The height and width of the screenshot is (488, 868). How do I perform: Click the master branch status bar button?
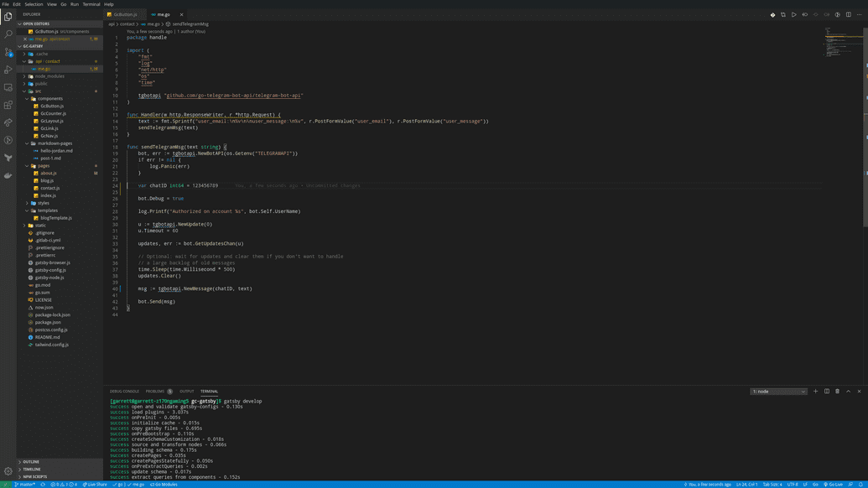[x=24, y=484]
